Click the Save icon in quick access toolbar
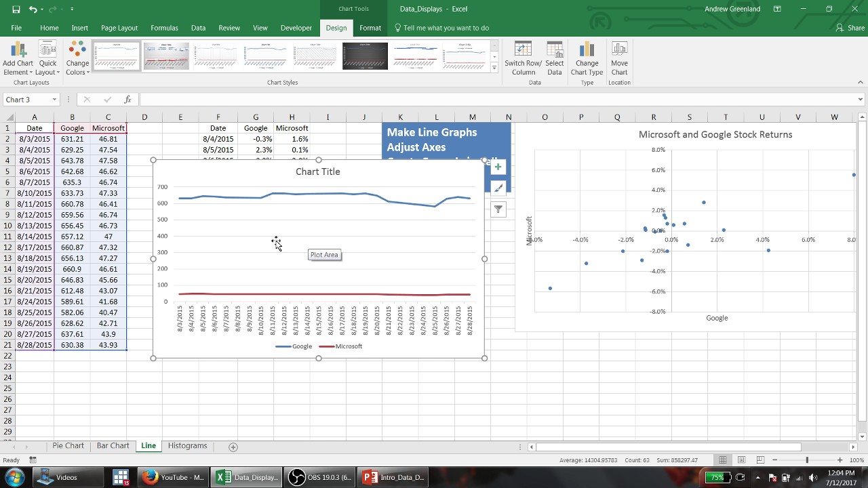This screenshot has width=868, height=488. tap(16, 9)
